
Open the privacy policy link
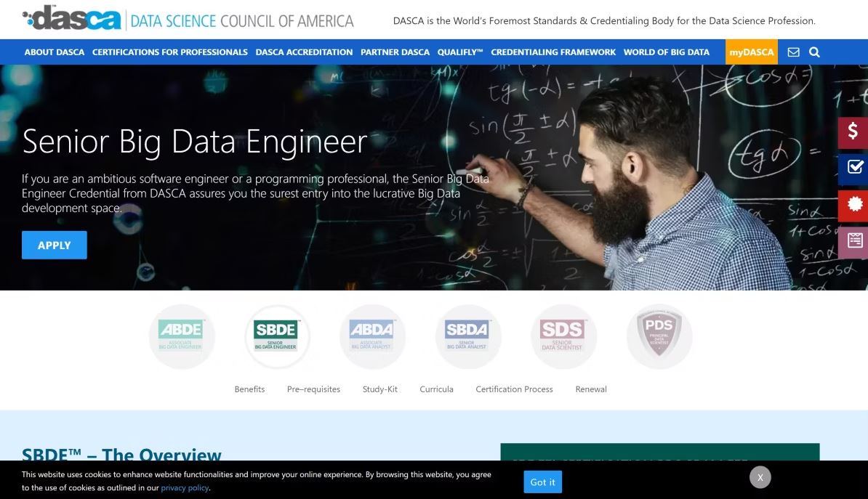[185, 488]
